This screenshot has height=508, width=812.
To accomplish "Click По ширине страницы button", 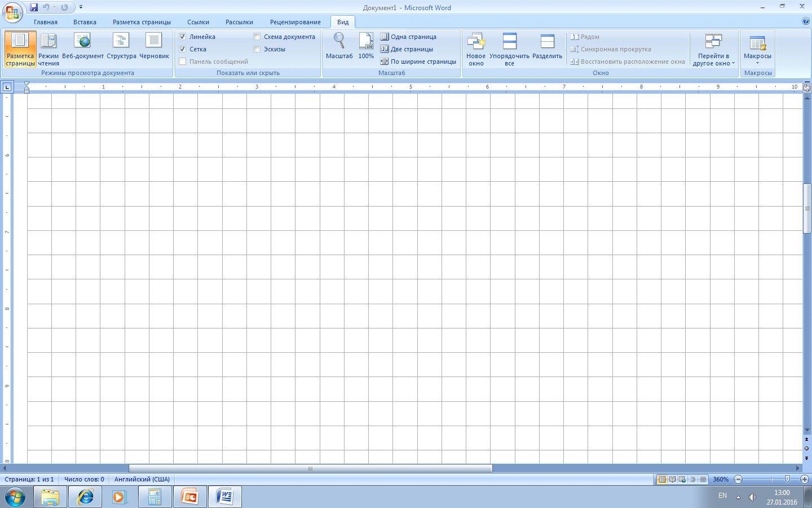I will (x=418, y=62).
